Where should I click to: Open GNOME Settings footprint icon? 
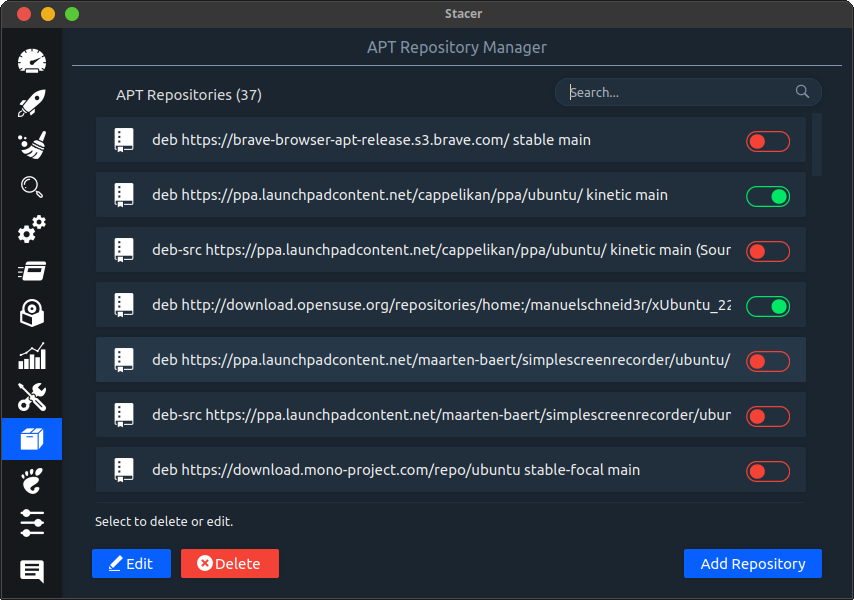32,483
